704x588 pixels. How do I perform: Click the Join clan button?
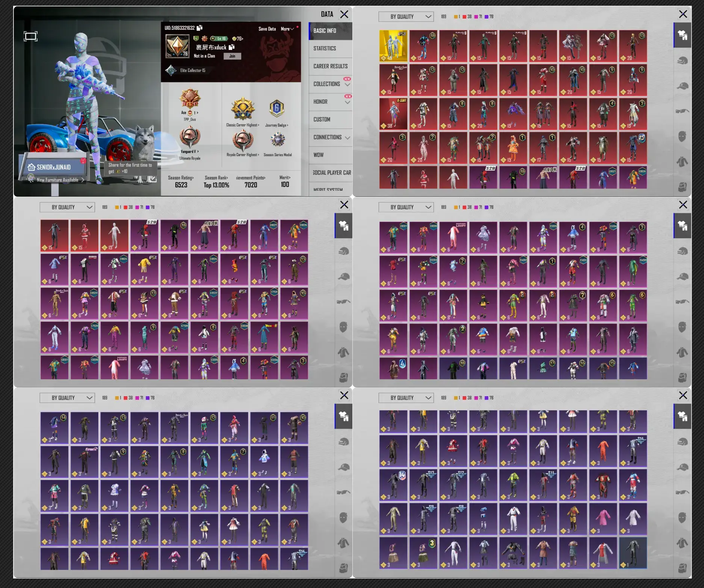tap(232, 56)
